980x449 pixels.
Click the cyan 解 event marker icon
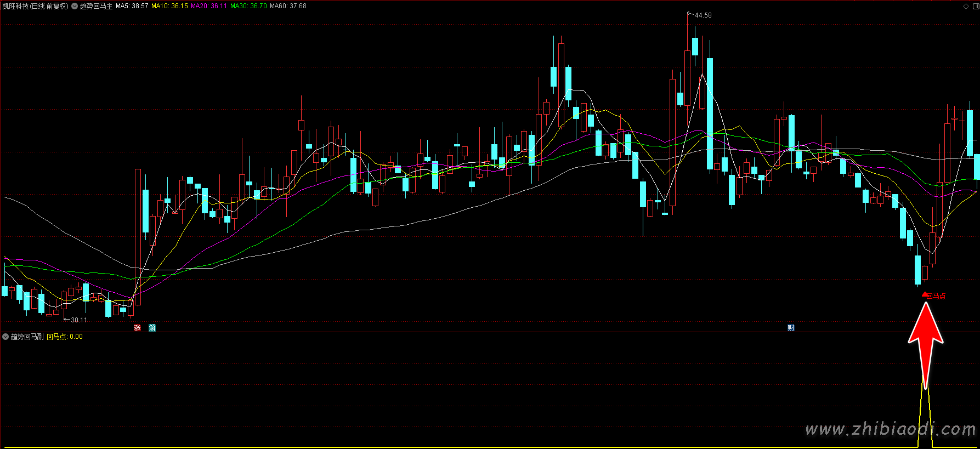[152, 328]
